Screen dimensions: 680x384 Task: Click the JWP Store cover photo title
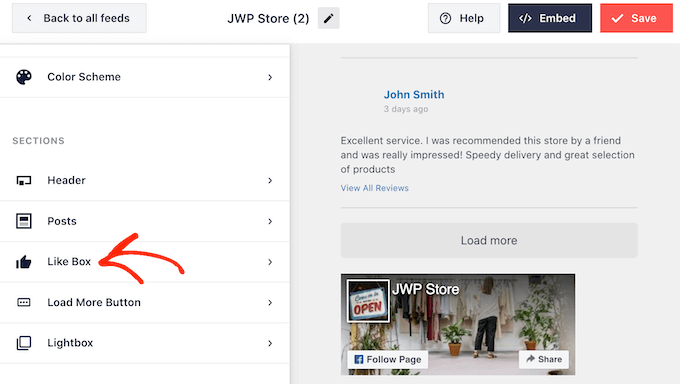[x=425, y=289]
